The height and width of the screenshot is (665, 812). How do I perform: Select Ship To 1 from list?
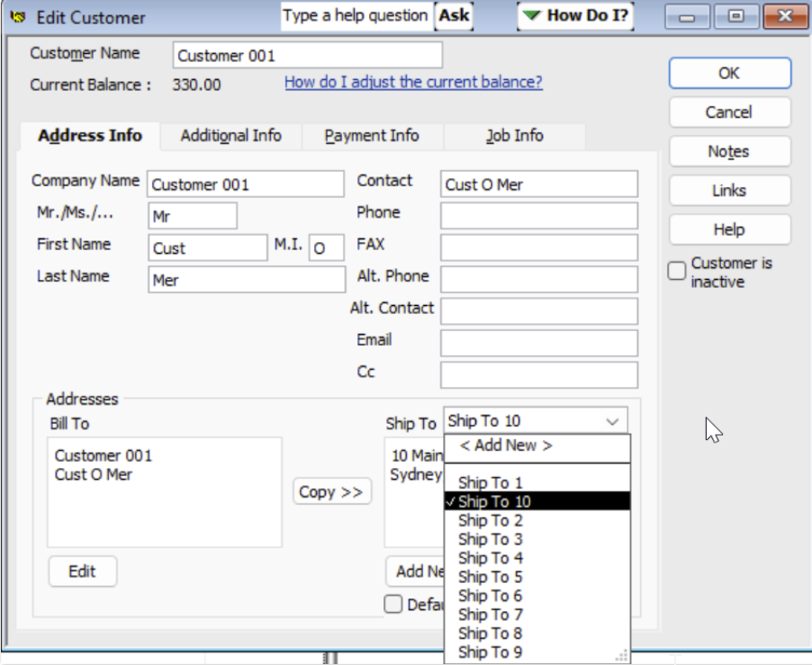click(x=537, y=482)
